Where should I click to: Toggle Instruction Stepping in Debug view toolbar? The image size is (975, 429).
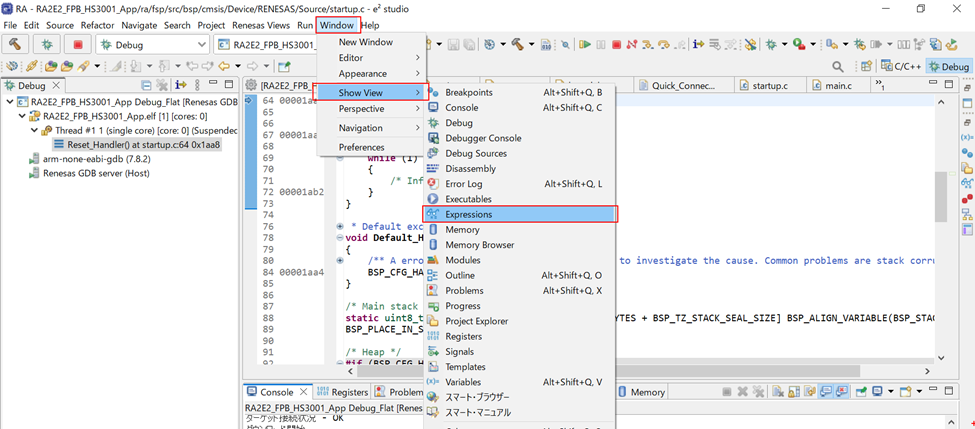click(181, 85)
